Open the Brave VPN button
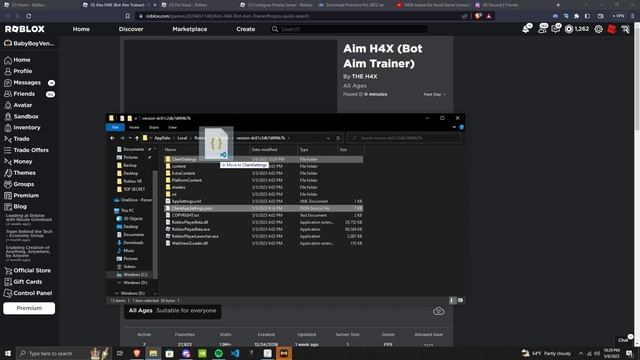The width and height of the screenshot is (640, 360). (618, 16)
